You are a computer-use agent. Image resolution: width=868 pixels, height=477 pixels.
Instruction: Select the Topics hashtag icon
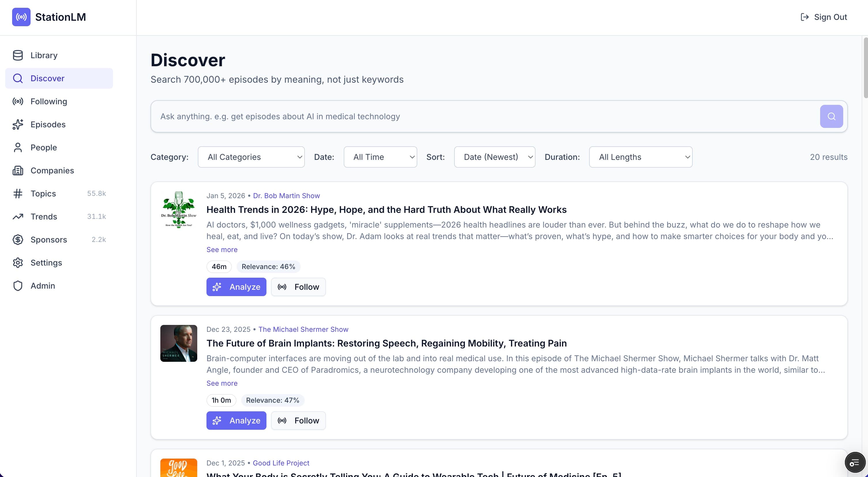[x=18, y=194]
